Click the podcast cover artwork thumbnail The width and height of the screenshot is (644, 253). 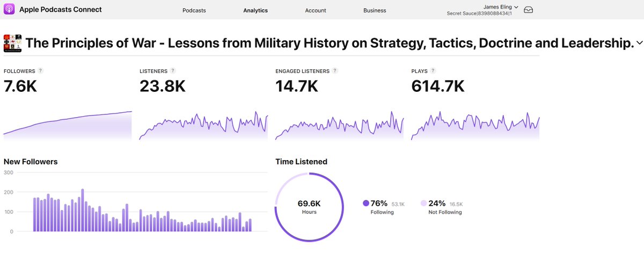[12, 44]
